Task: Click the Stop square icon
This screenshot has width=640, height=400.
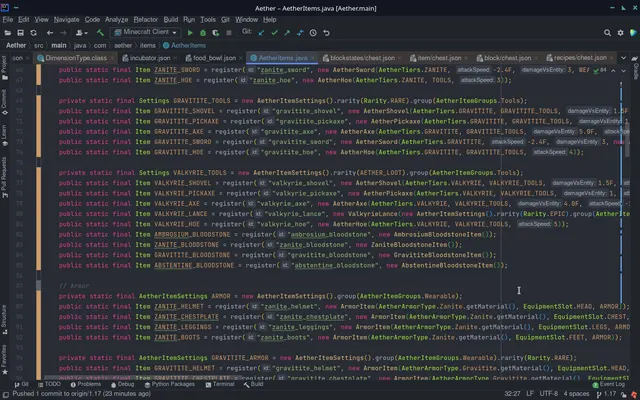Action: point(229,33)
